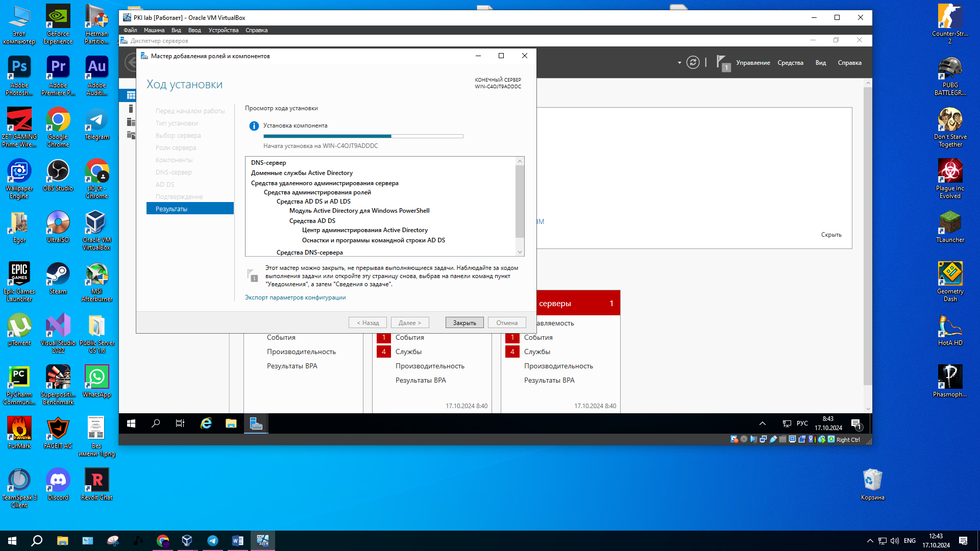The width and height of the screenshot is (980, 551).
Task: Select the Visual Studio 2022 desktop icon
Action: click(x=58, y=333)
